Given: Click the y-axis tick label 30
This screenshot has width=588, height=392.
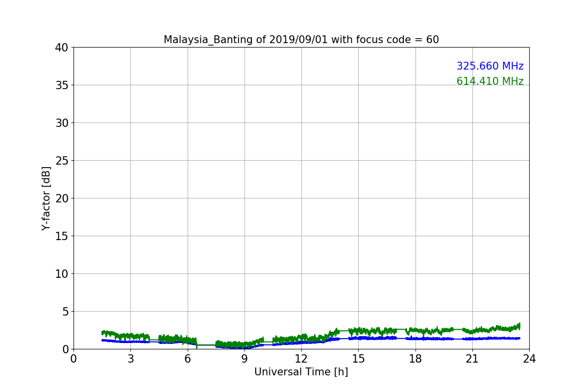Looking at the screenshot, I should (x=62, y=123).
